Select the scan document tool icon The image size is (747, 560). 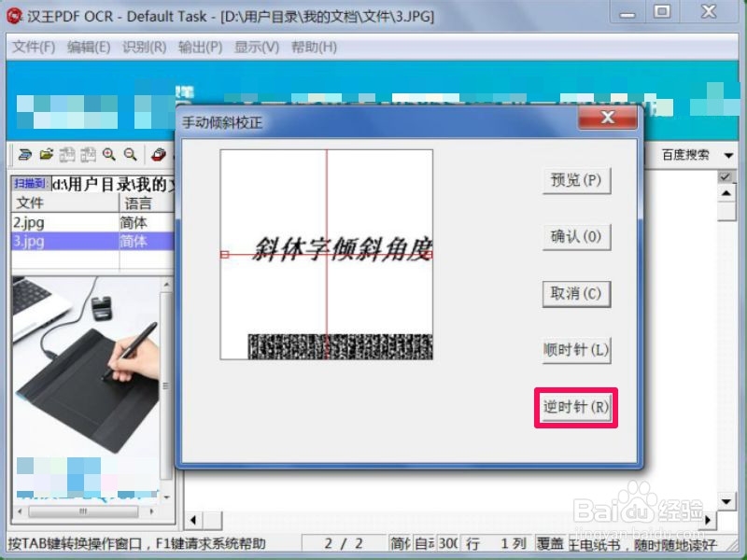[x=25, y=154]
